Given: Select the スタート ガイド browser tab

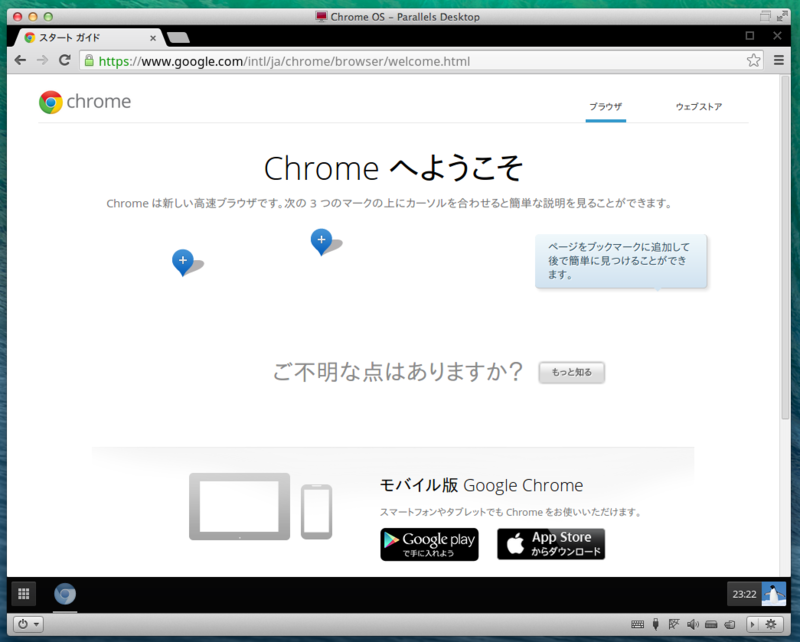Looking at the screenshot, I should tap(88, 37).
